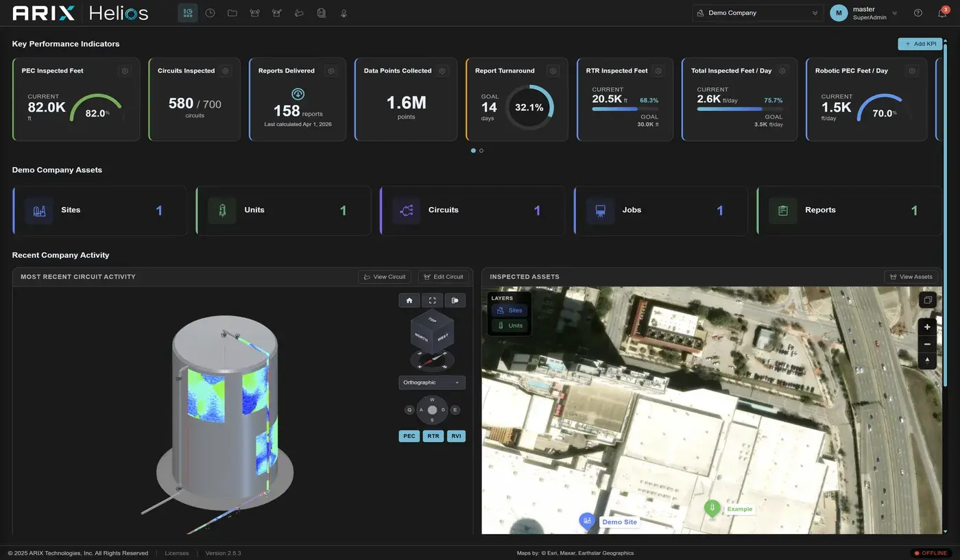Toggle the RVI data layer
This screenshot has height=560, width=960.
point(456,436)
